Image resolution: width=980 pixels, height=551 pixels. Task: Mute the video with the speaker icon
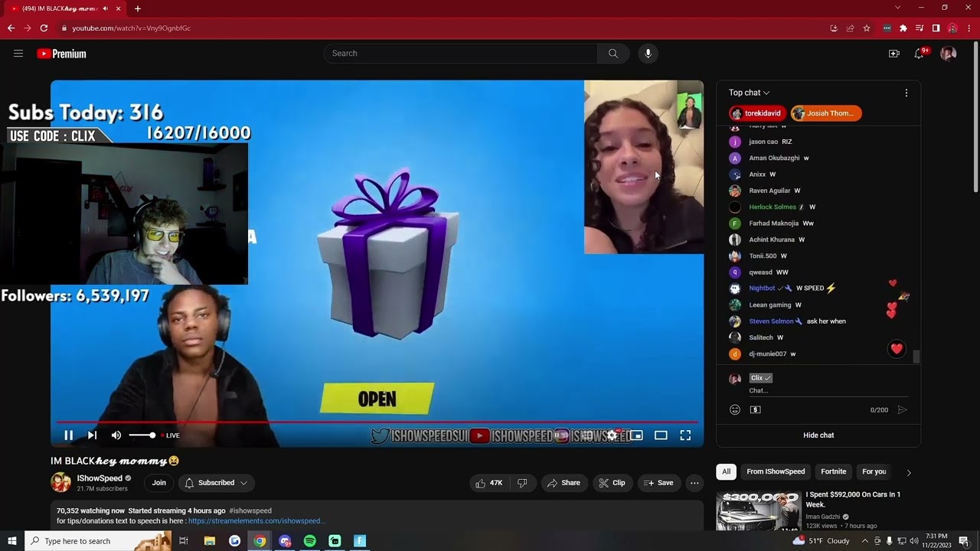coord(116,435)
